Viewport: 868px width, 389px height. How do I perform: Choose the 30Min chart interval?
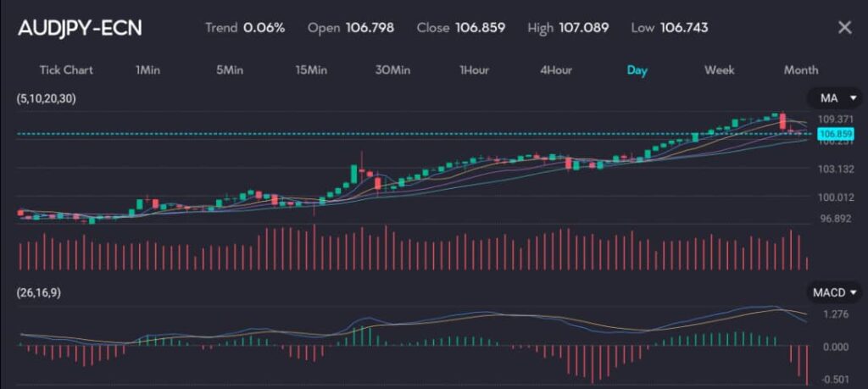point(392,70)
